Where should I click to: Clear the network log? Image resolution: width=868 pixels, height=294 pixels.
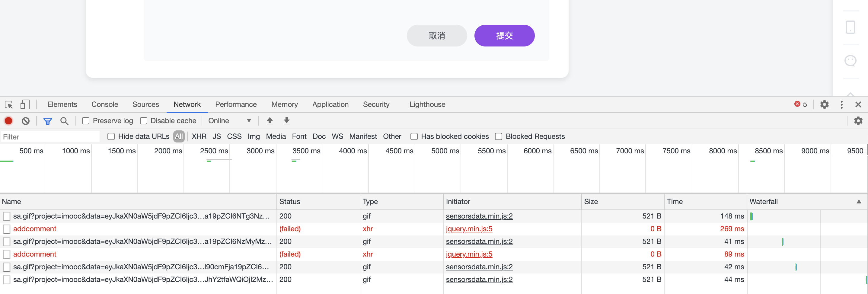click(26, 121)
